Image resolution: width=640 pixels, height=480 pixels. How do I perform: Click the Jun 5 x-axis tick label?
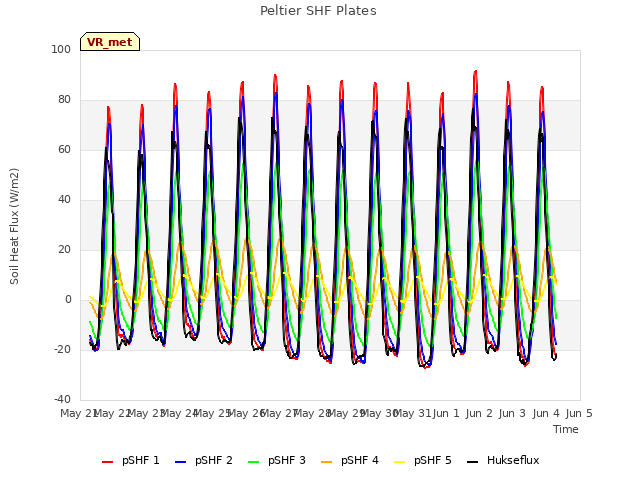[579, 413]
